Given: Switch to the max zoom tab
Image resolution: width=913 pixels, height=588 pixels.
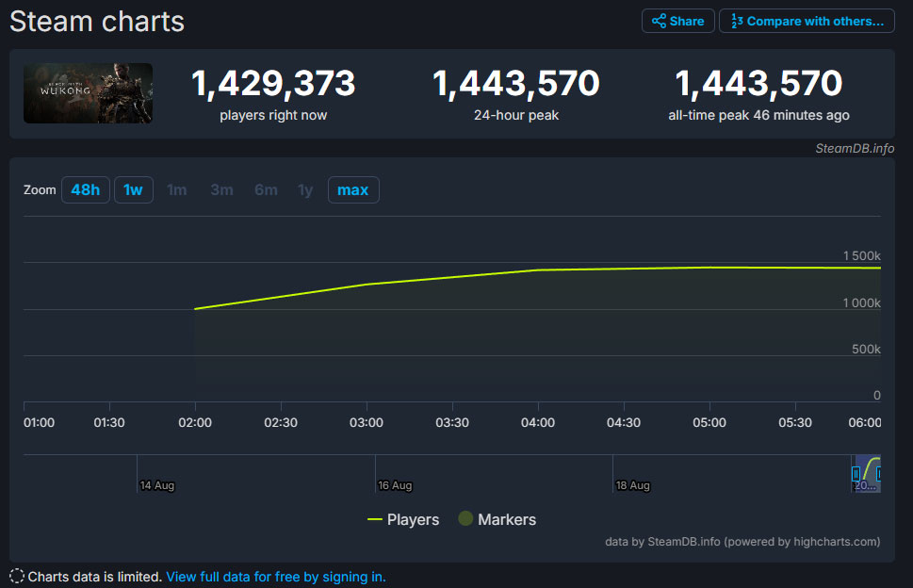Looking at the screenshot, I should pyautogui.click(x=352, y=189).
